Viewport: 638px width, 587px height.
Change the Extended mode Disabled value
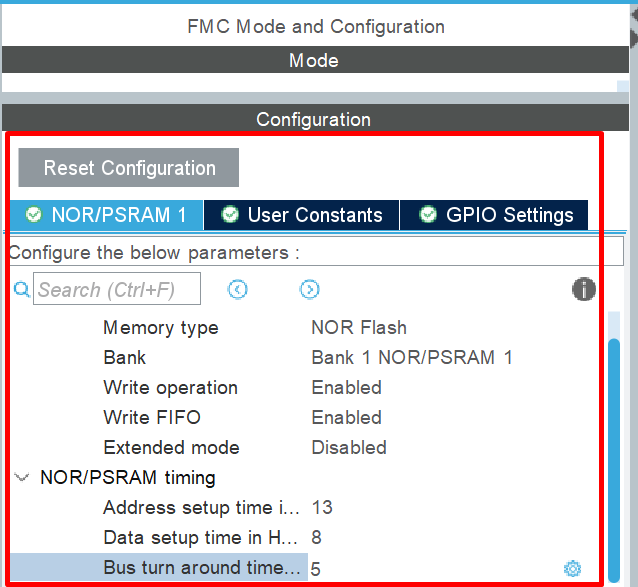[349, 447]
